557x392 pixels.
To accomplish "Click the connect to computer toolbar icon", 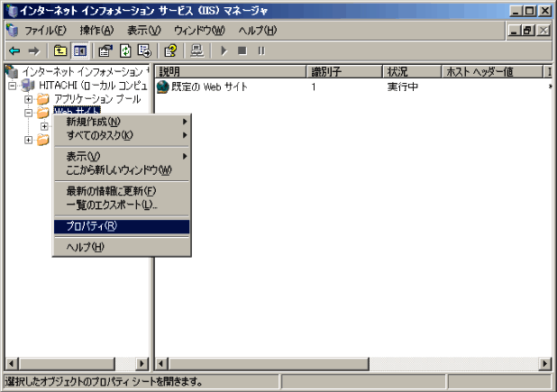I will 197,51.
